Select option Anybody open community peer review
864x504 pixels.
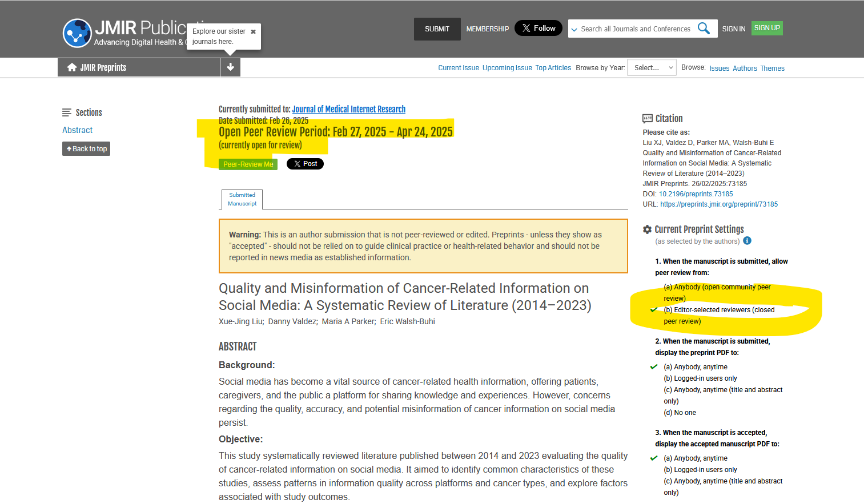tap(717, 293)
